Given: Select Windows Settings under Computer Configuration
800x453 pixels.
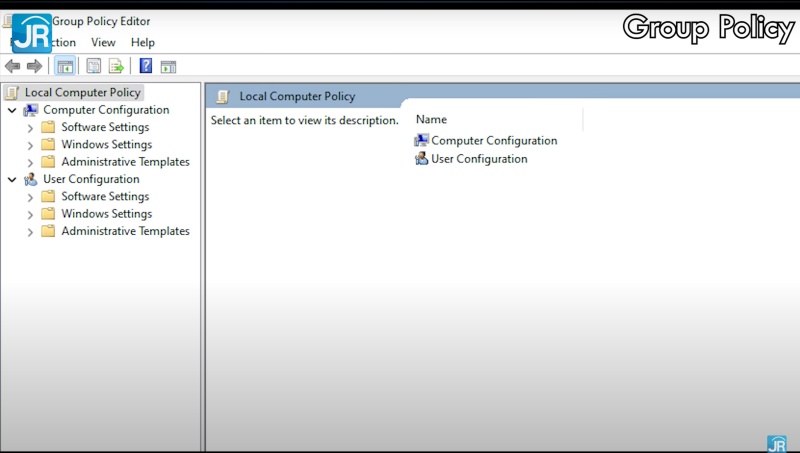Looking at the screenshot, I should (106, 144).
